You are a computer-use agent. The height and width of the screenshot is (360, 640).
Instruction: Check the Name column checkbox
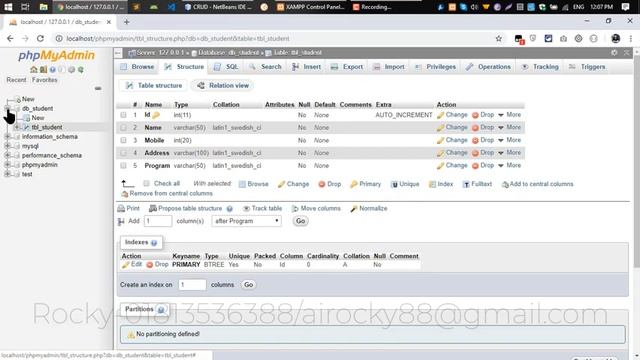click(123, 128)
